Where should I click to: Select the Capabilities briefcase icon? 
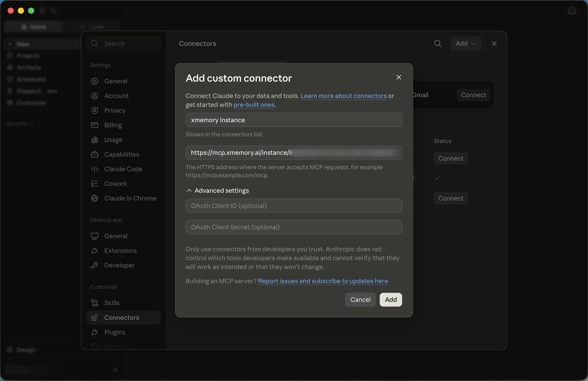point(94,154)
